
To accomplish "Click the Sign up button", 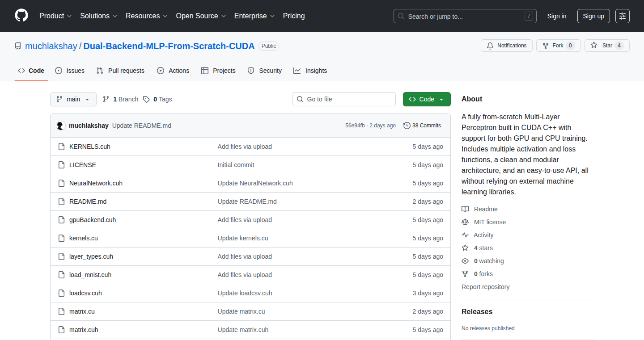I will click(593, 16).
